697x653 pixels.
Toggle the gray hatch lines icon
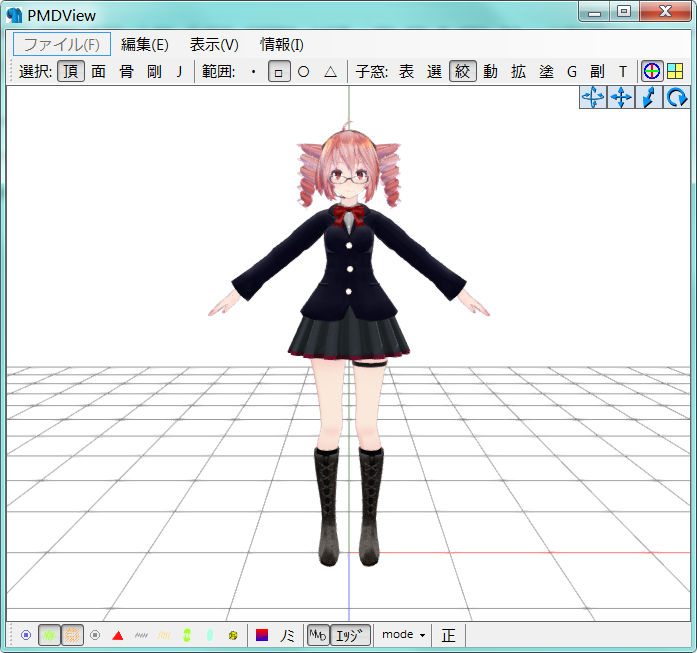(141, 635)
